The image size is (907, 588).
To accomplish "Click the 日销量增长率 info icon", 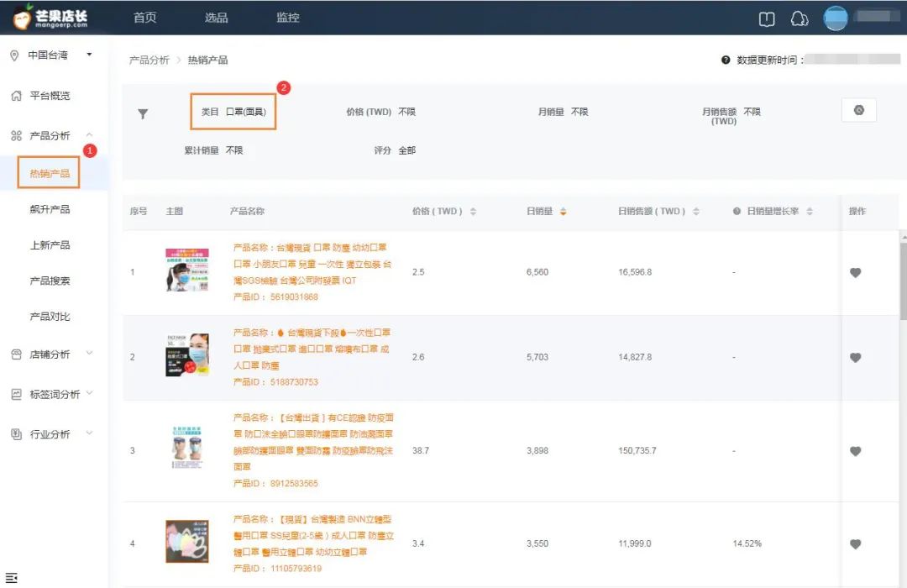I will point(737,211).
